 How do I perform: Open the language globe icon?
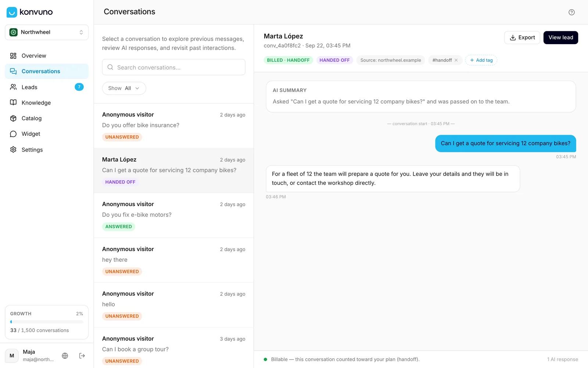tap(65, 355)
